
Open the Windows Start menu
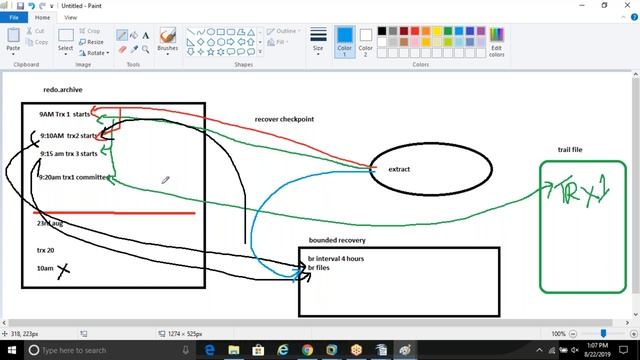click(x=12, y=350)
